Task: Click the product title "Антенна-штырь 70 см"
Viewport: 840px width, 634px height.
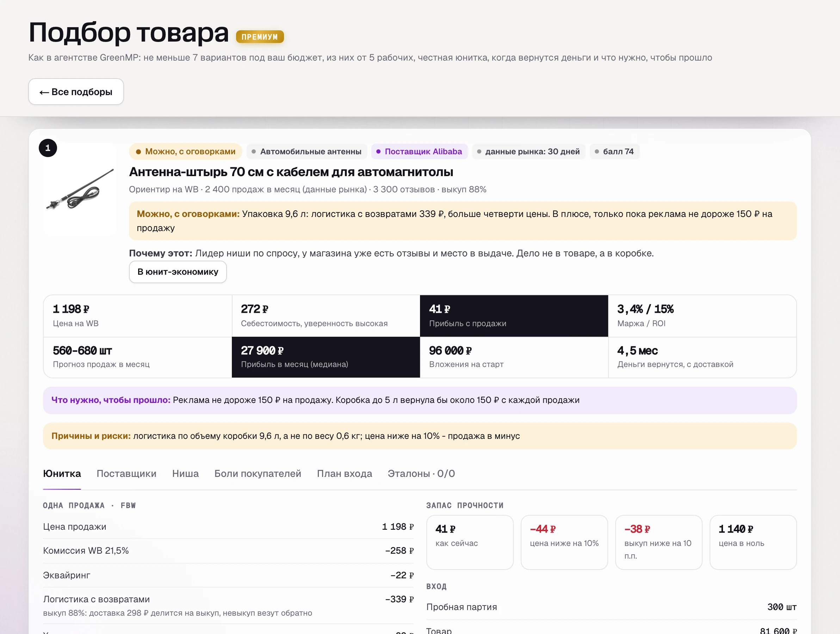Action: point(291,172)
